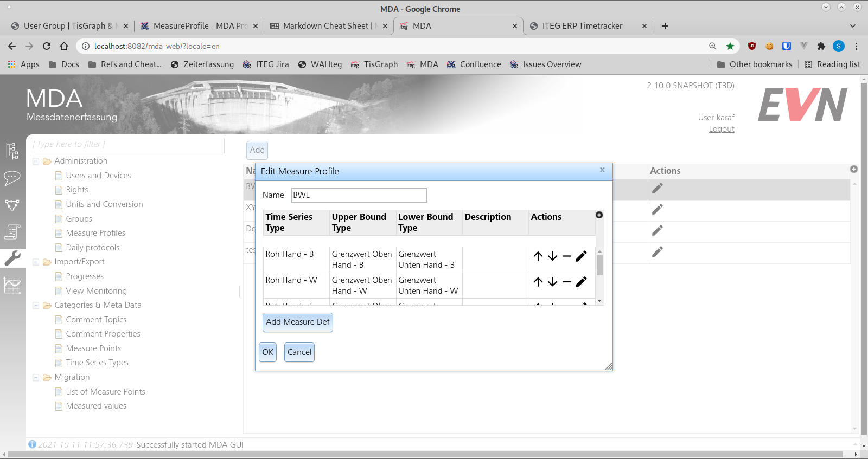This screenshot has width=868, height=459.
Task: Edit the Roh Hand - B row
Action: coord(581,256)
